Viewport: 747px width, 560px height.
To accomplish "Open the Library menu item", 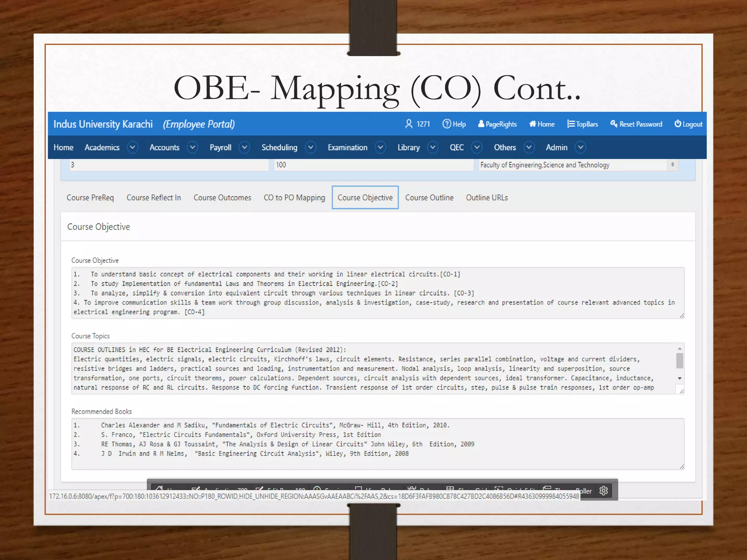I will click(x=409, y=147).
